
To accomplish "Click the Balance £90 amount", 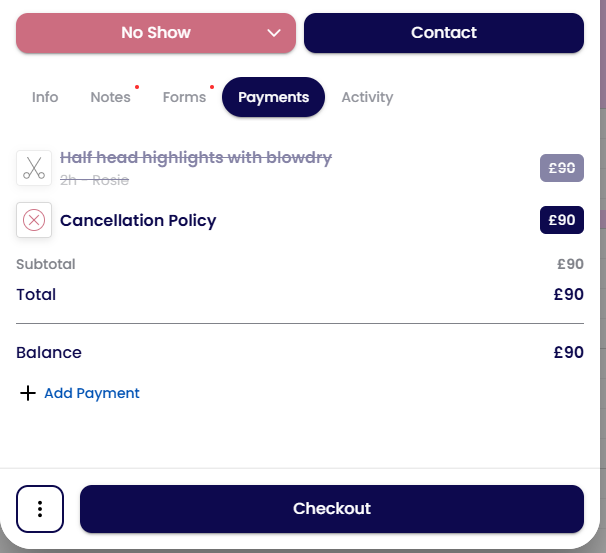I will tap(569, 352).
